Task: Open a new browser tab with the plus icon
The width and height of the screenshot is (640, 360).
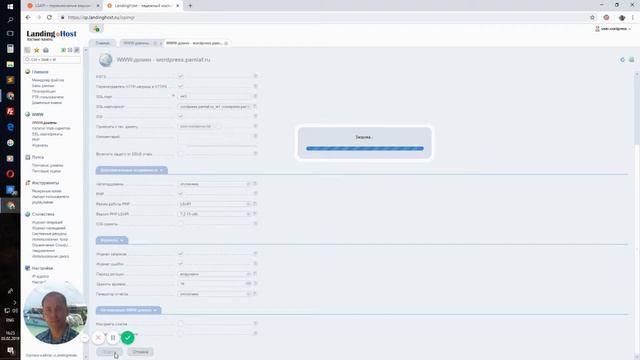Action: 190,6
